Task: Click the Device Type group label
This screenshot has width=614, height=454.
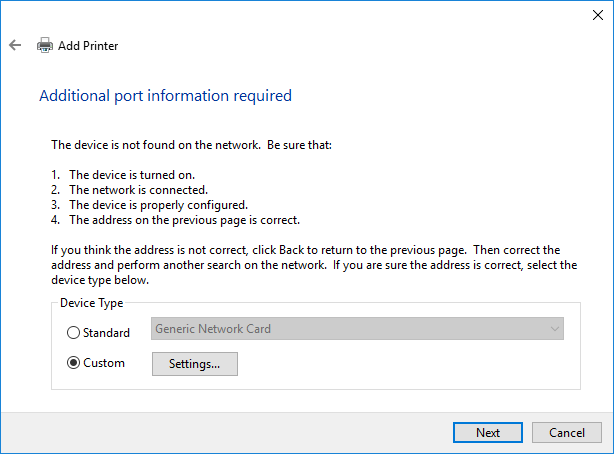Action: [x=91, y=303]
